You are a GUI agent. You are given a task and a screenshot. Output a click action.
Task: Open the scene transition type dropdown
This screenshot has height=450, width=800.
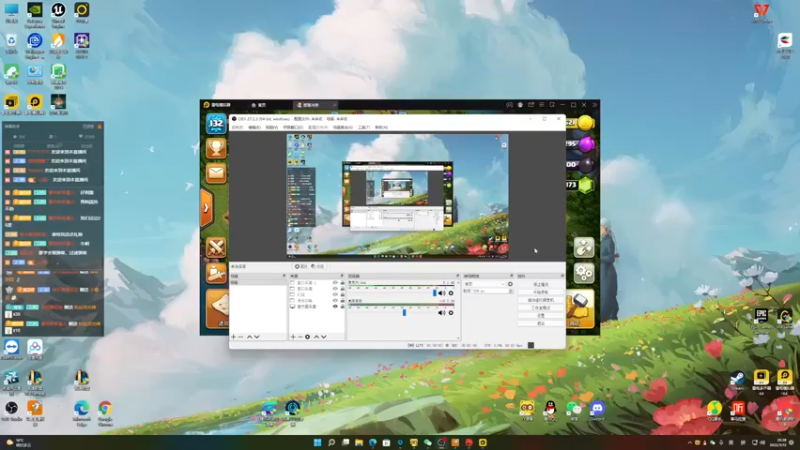click(485, 284)
